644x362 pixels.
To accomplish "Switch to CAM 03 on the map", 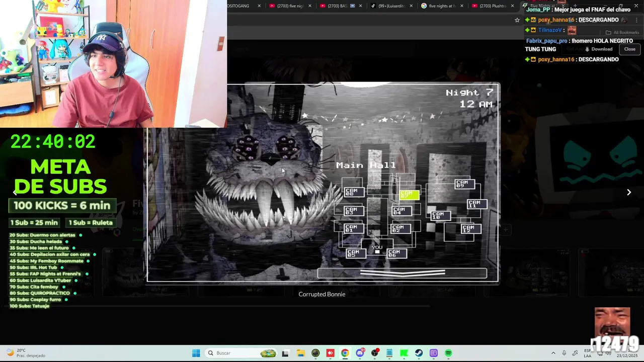I will tap(354, 211).
